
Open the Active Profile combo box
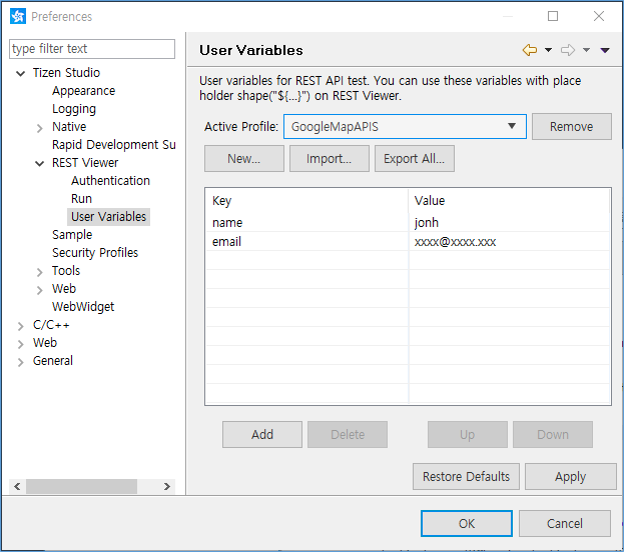(x=404, y=126)
